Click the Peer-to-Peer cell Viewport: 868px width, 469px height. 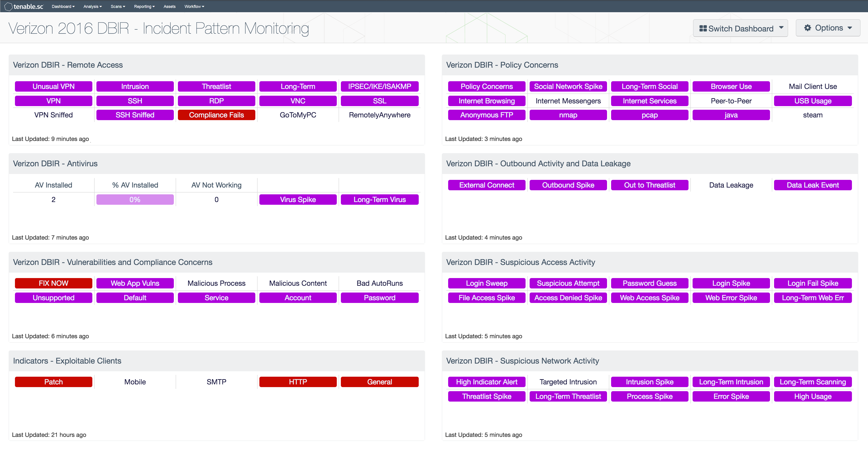731,101
